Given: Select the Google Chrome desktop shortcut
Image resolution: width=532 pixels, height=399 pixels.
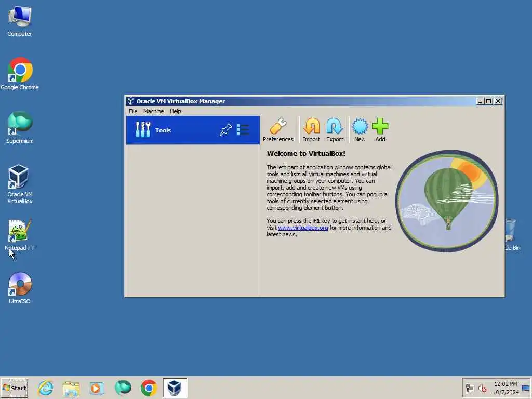Looking at the screenshot, I should (20, 74).
